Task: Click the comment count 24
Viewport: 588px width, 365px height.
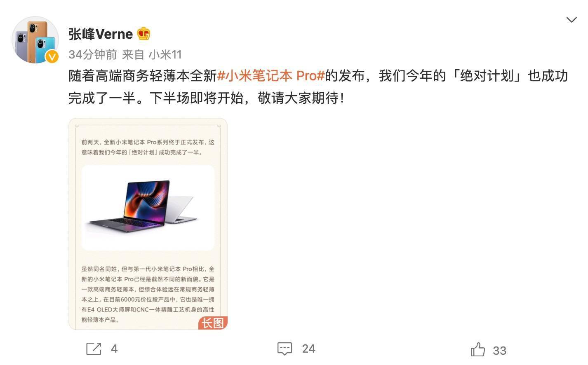Action: (x=308, y=349)
